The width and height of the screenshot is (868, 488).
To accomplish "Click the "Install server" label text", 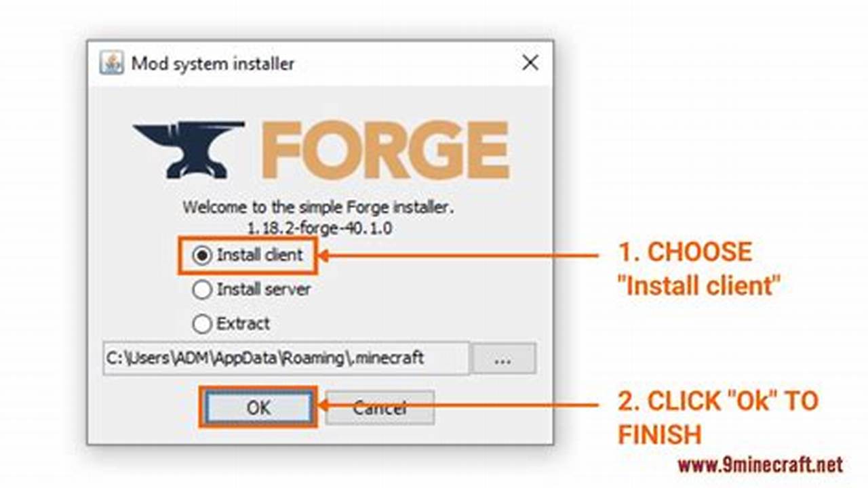I will coord(264,289).
